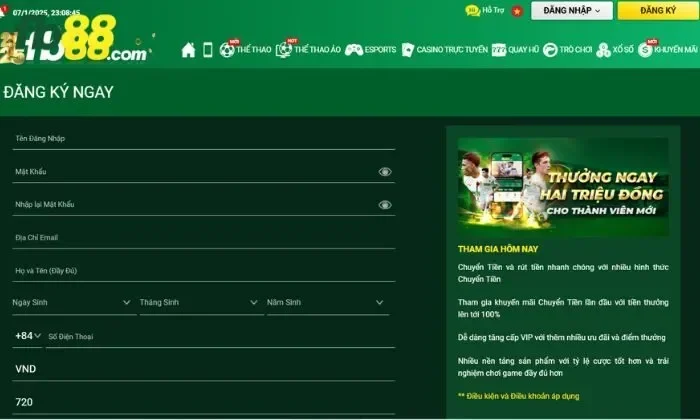The image size is (700, 420).
Task: Open the +84 country code selector
Action: [28, 336]
